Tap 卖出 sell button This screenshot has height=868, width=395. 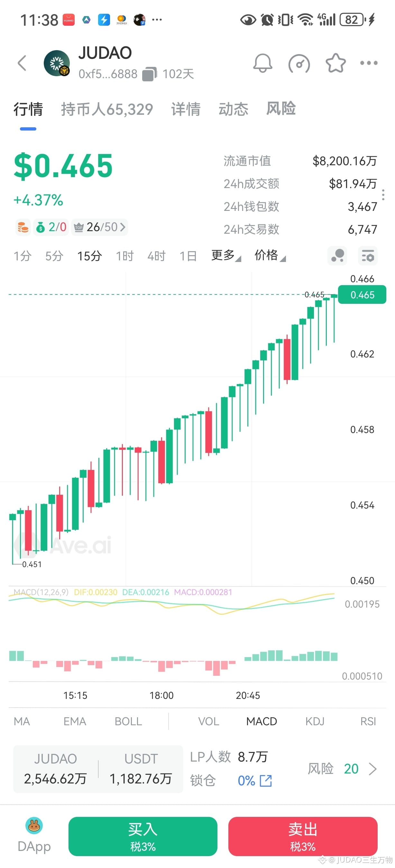click(x=303, y=836)
